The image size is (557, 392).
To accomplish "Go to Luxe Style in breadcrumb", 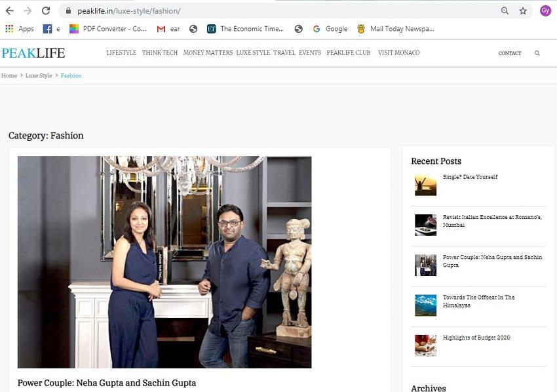I will tap(39, 75).
